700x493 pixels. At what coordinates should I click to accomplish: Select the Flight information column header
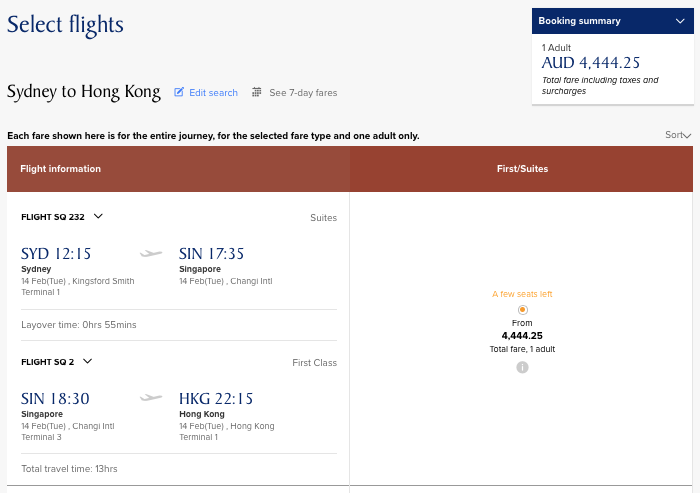pyautogui.click(x=61, y=169)
